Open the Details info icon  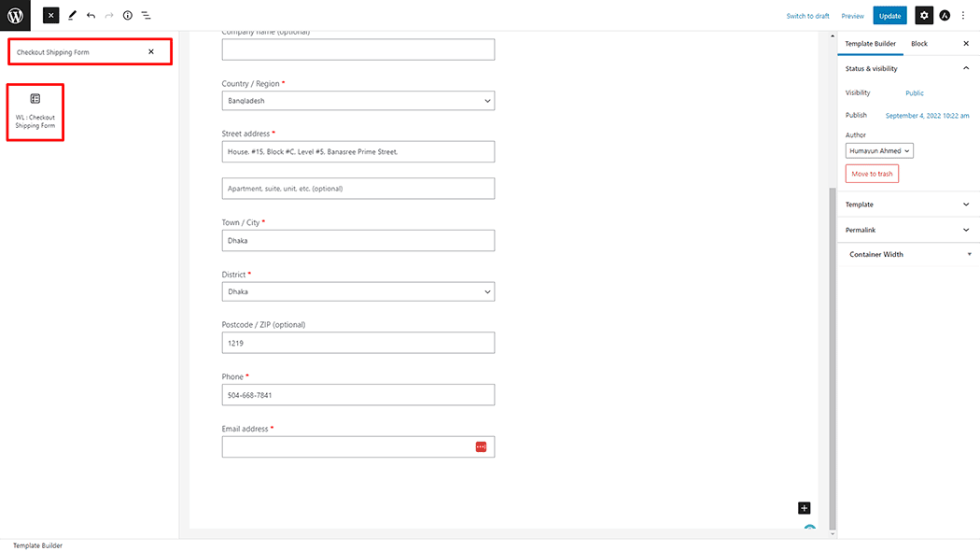click(128, 16)
